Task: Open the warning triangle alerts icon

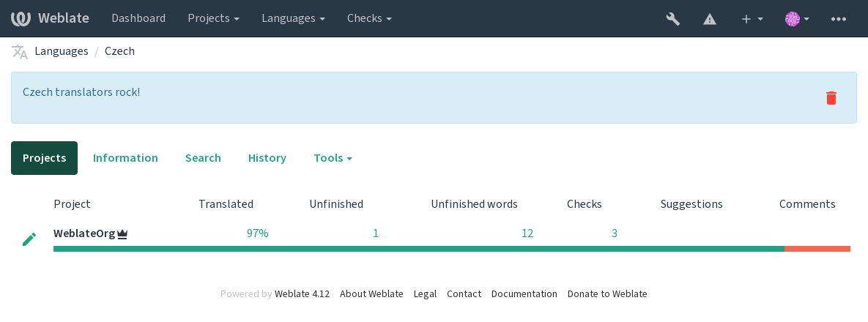Action: [x=710, y=19]
